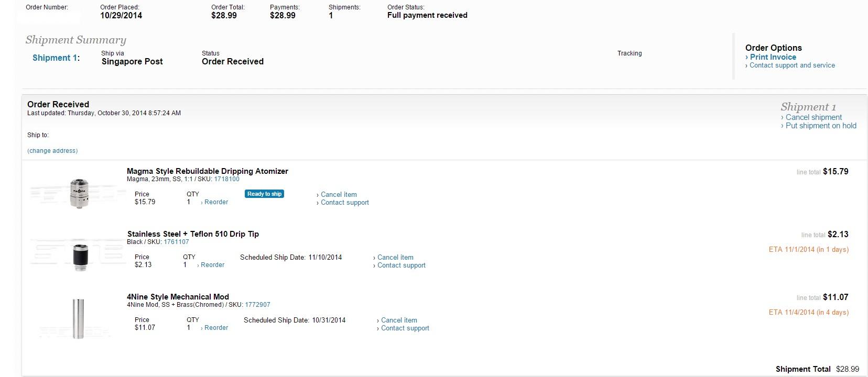
Task: Click the change address link
Action: tap(52, 151)
